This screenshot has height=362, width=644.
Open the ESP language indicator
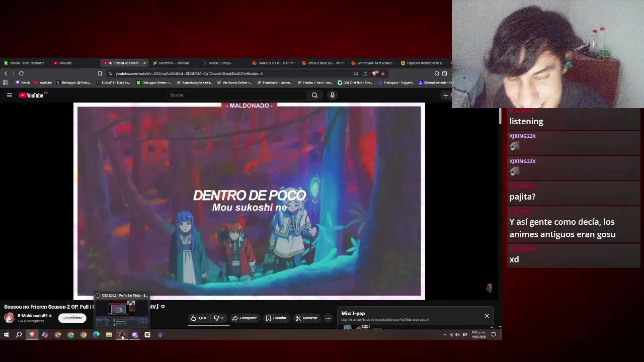click(465, 335)
